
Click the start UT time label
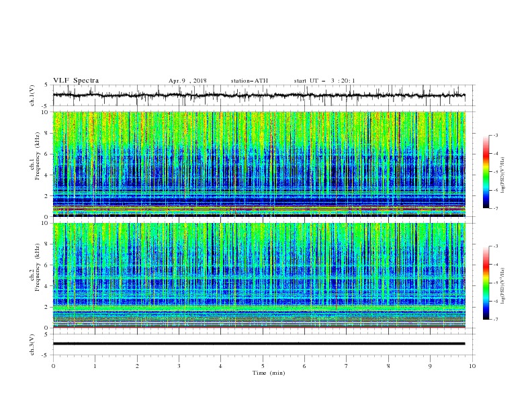pos(324,81)
